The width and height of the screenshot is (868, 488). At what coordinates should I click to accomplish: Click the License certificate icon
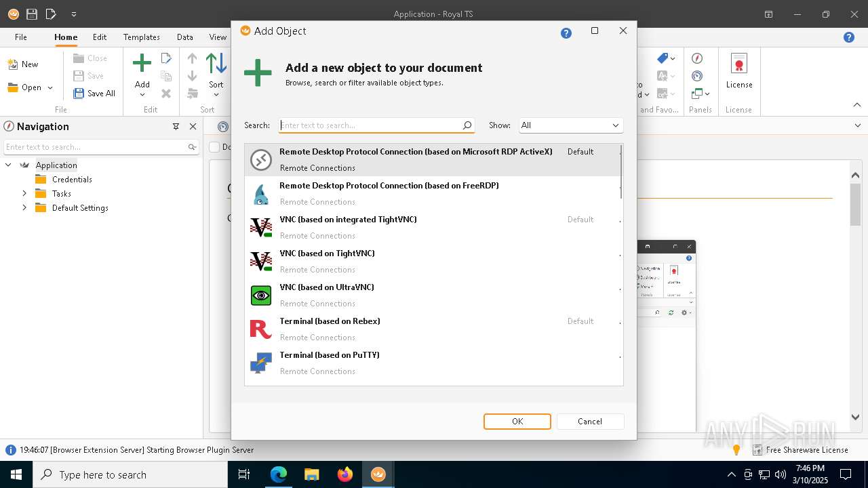click(x=739, y=64)
